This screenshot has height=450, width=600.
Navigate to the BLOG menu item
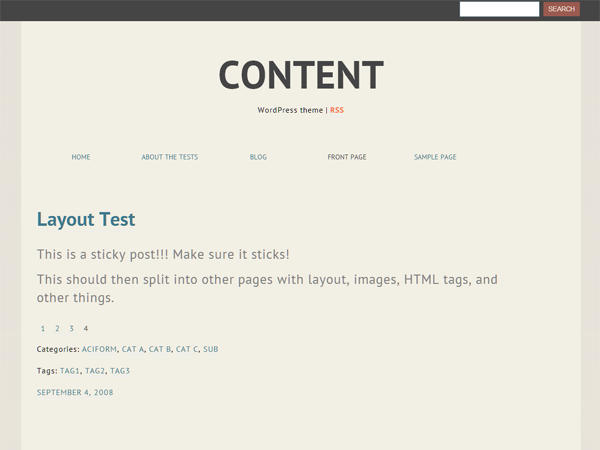click(x=258, y=157)
